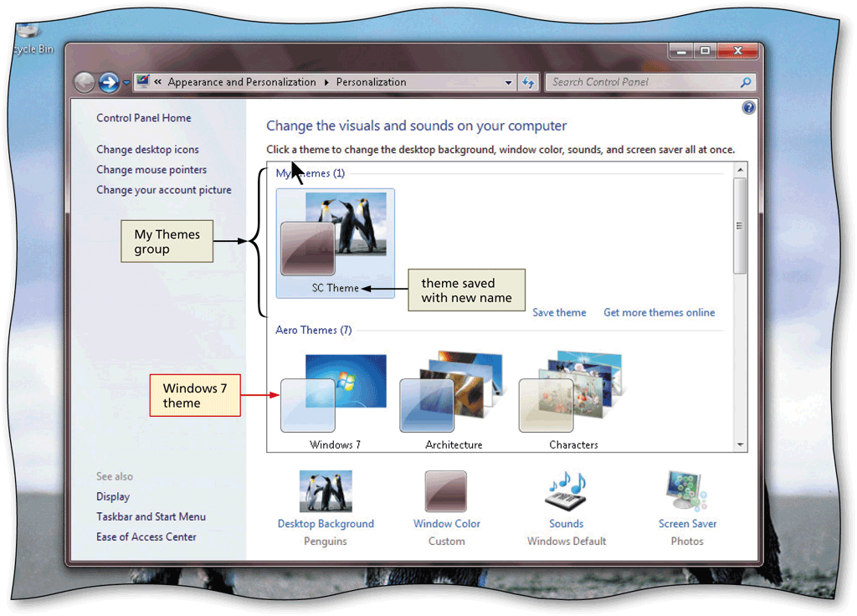Open Appearance and Personalization breadcrumb
This screenshot has width=857, height=616.
point(242,82)
